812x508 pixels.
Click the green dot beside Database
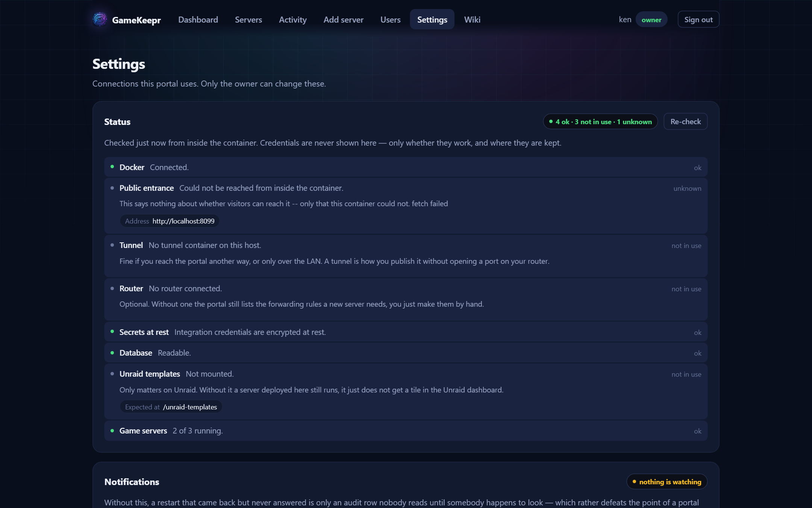(x=112, y=353)
